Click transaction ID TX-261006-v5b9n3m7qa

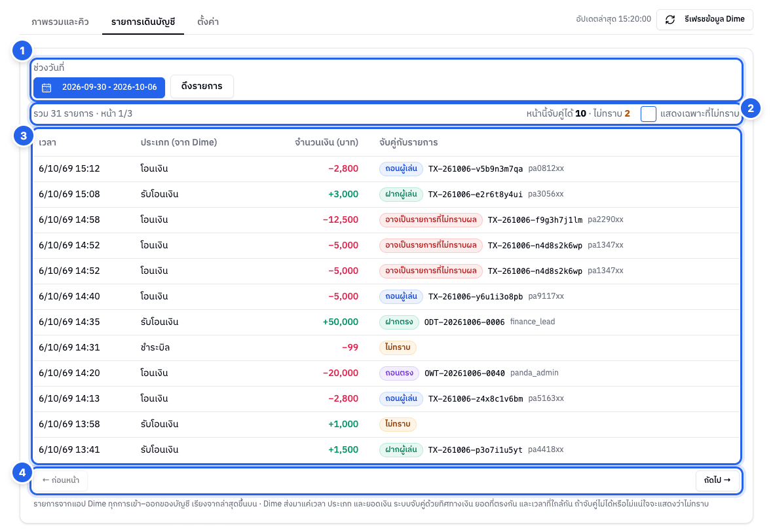tap(475, 168)
